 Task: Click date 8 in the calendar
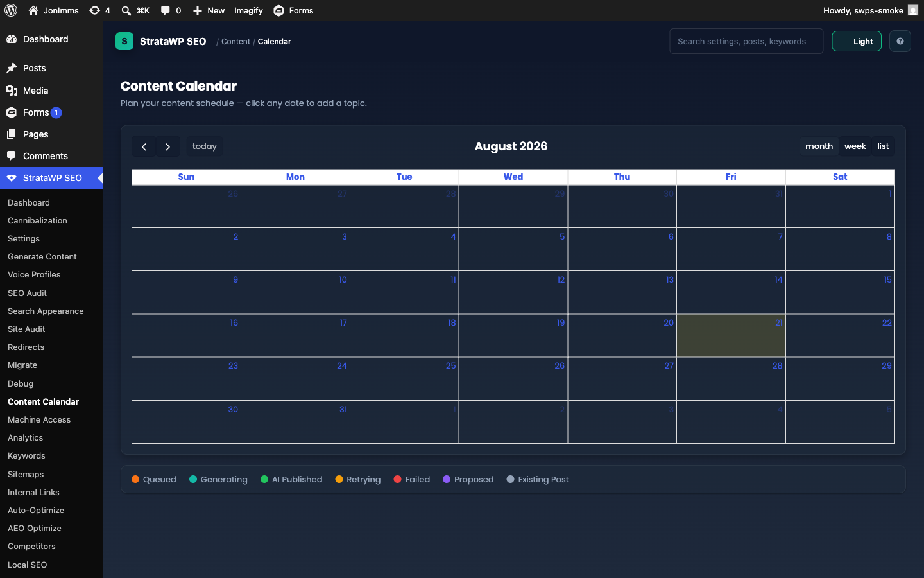point(889,236)
